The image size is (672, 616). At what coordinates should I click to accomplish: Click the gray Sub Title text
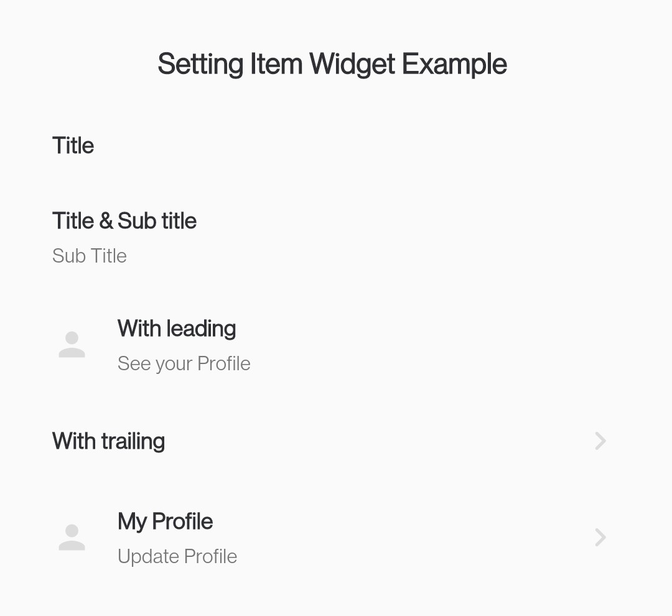click(x=90, y=256)
